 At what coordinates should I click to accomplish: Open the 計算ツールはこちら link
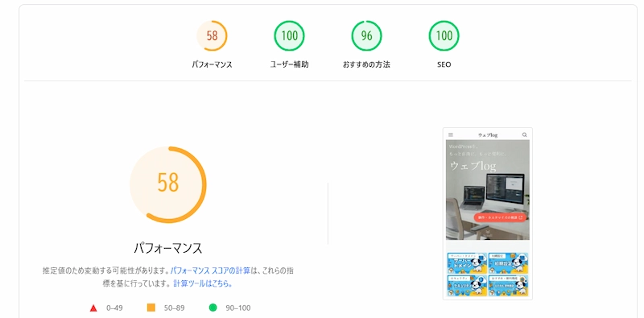coord(203,283)
